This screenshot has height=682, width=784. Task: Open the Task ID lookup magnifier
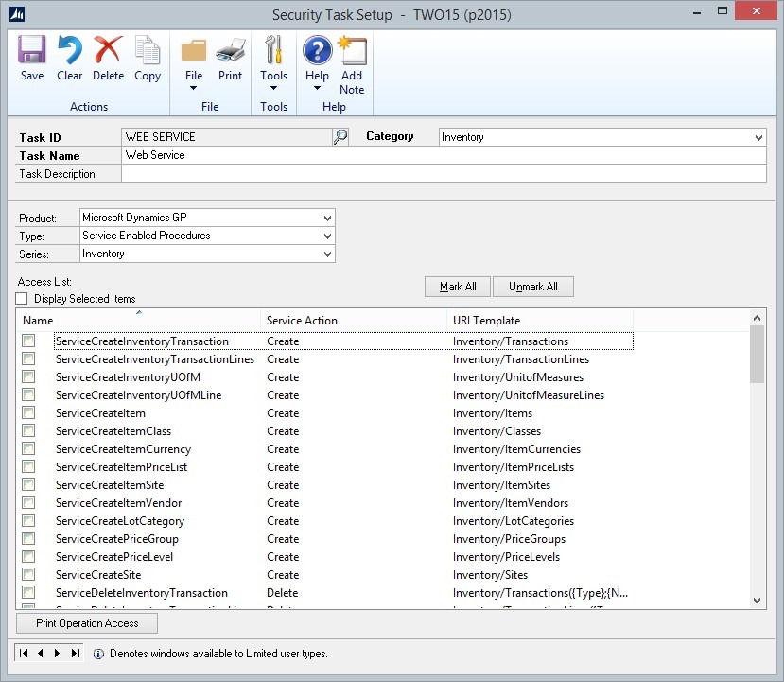(x=340, y=137)
